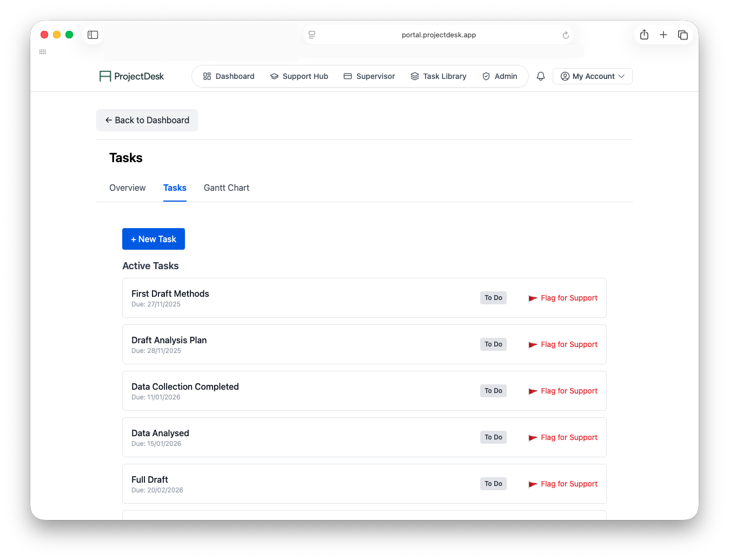Screen dimensions: 729x560
Task: Go to the Task Library page
Action: tap(438, 76)
